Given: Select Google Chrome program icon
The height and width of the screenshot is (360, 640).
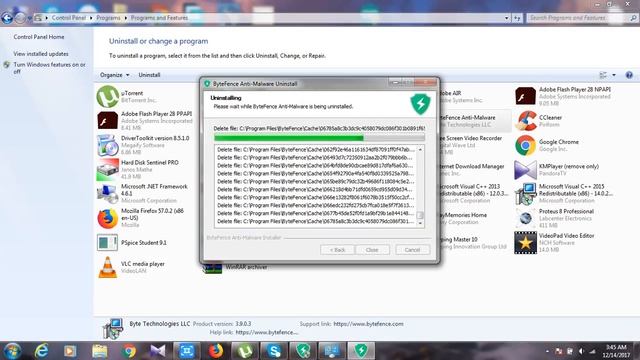Looking at the screenshot, I should [x=525, y=145].
